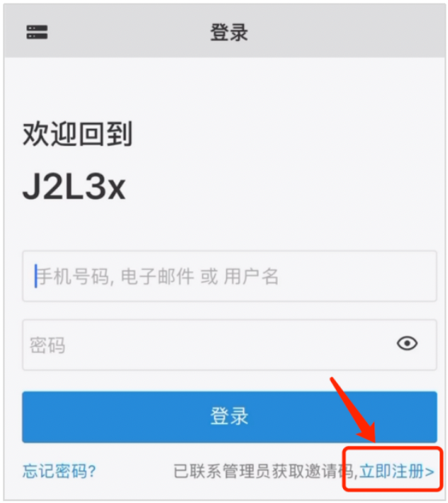
Task: Click the chevron after 立即注册
Action: pyautogui.click(x=430, y=472)
